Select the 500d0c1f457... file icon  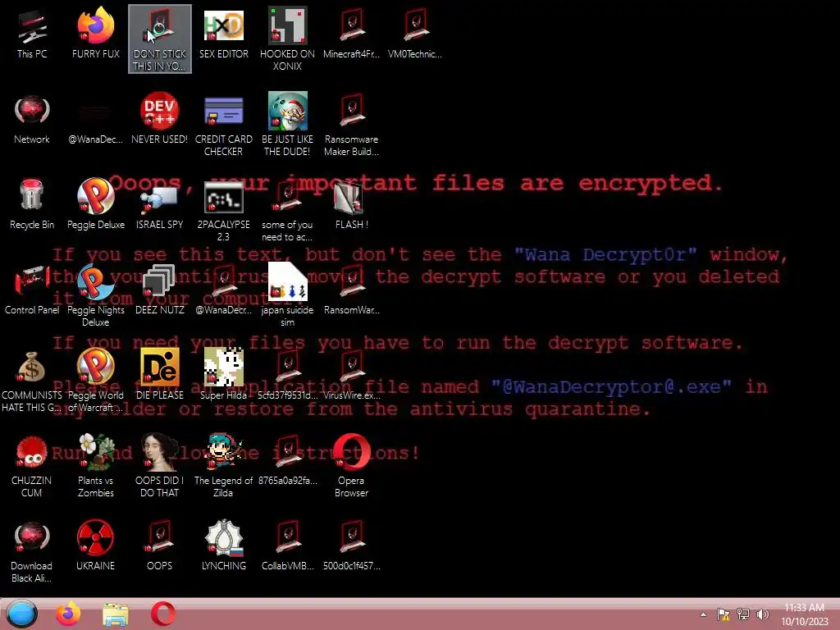point(351,546)
